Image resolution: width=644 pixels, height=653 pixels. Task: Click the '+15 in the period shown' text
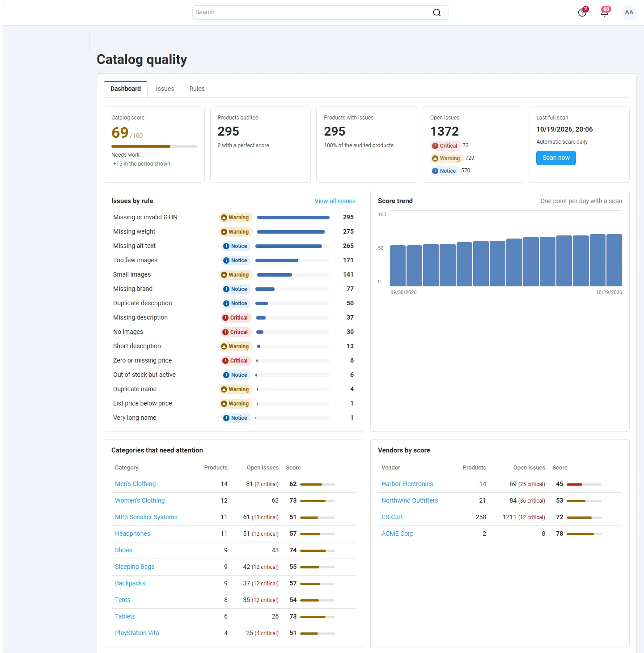coord(141,164)
